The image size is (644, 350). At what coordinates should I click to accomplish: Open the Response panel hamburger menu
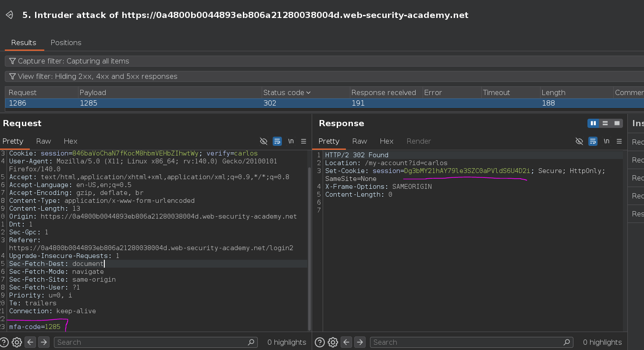click(x=619, y=141)
